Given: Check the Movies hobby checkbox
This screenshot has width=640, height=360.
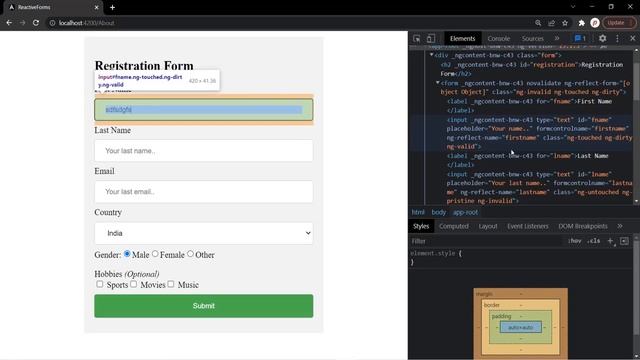Looking at the screenshot, I should click(133, 284).
